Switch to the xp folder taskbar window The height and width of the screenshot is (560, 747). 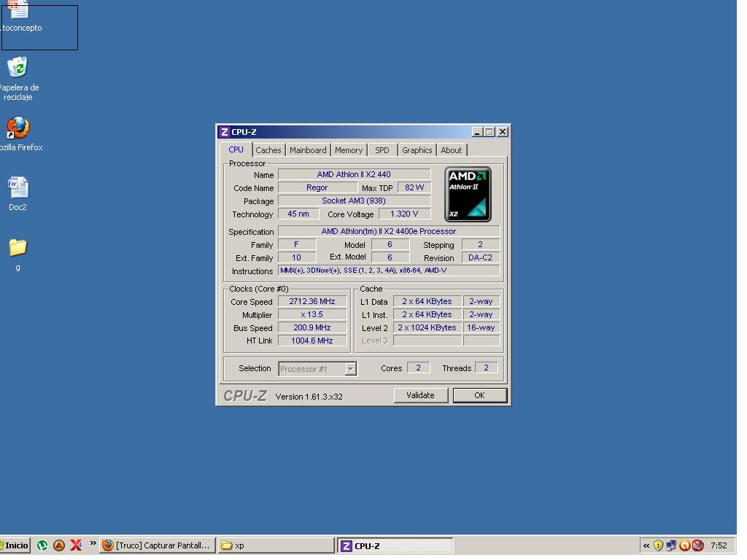[276, 545]
